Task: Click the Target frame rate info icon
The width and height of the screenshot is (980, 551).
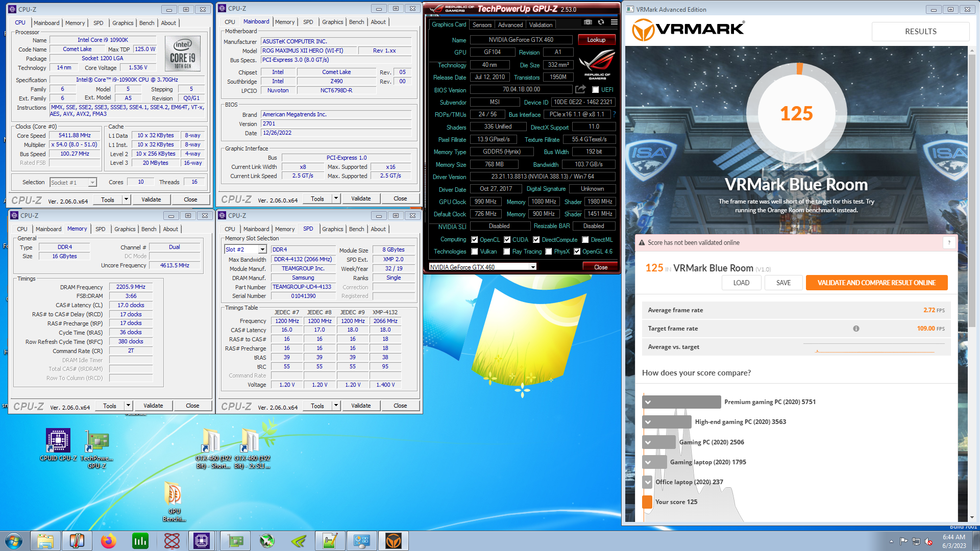Action: (x=856, y=329)
